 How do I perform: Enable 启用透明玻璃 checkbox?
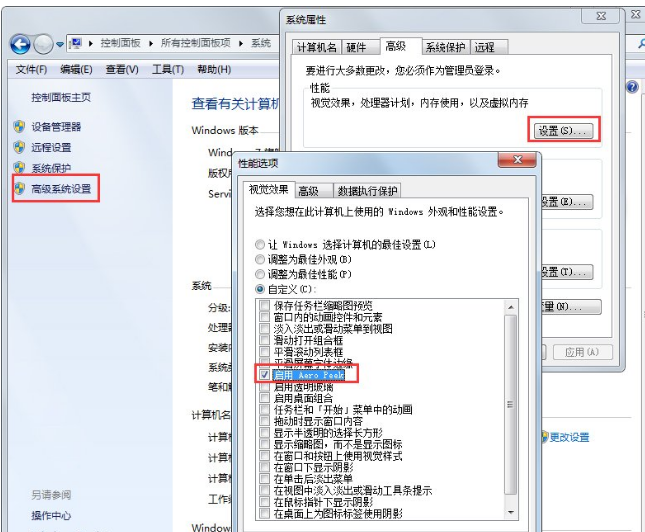tap(264, 387)
